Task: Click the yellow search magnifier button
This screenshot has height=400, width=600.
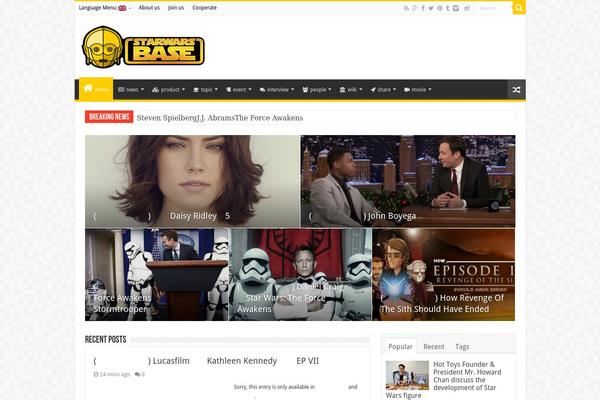Action: [x=519, y=8]
